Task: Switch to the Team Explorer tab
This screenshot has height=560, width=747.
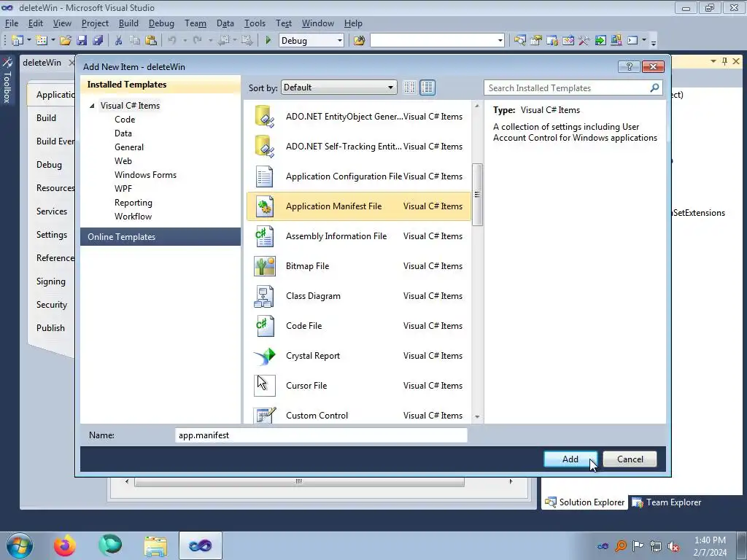Action: [x=667, y=502]
